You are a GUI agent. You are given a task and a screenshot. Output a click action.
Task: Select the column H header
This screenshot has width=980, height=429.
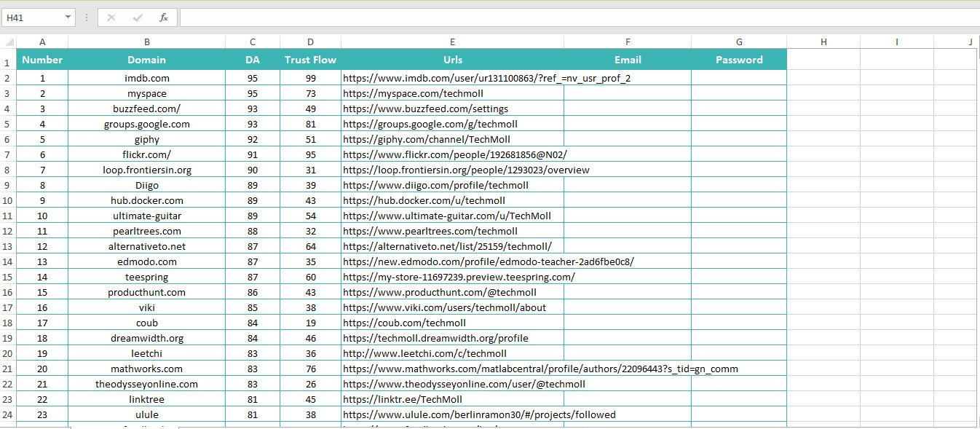[x=823, y=42]
